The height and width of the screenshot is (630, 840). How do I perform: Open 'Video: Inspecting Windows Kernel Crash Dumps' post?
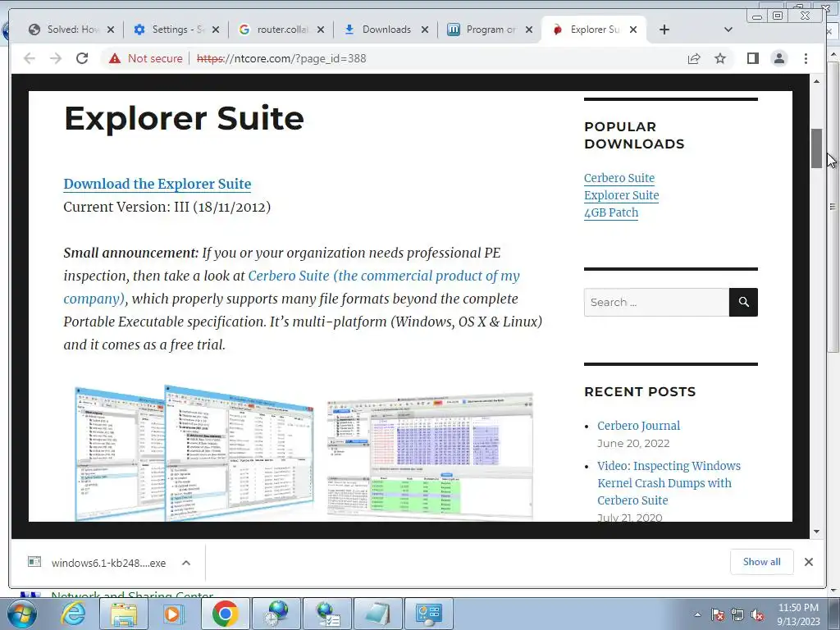(x=669, y=482)
